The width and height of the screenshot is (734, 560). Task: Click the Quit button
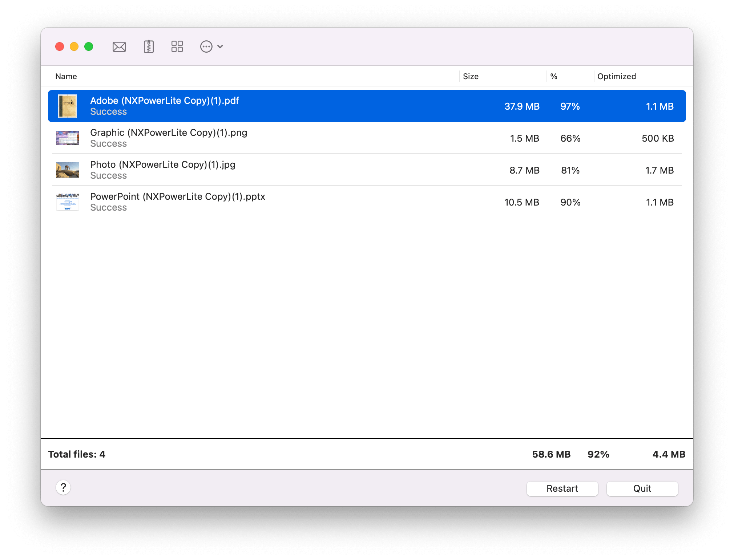tap(642, 488)
